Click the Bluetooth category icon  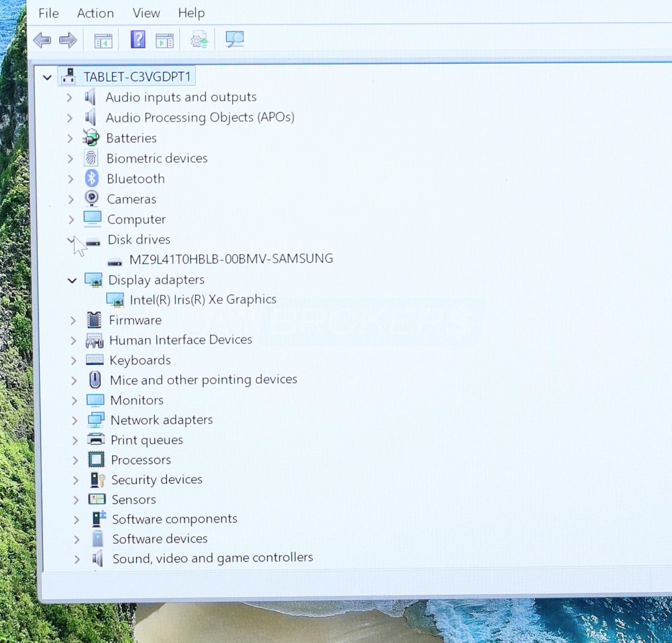pyautogui.click(x=92, y=178)
